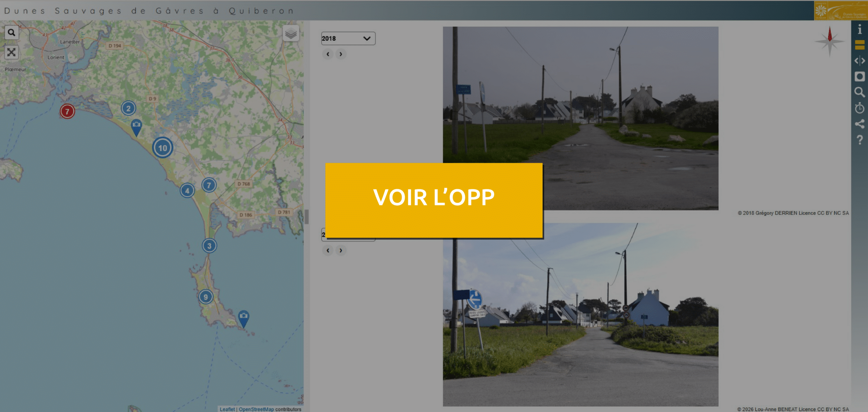Viewport: 868px width, 412px height.
Task: Open the information icon in sidebar
Action: click(860, 29)
